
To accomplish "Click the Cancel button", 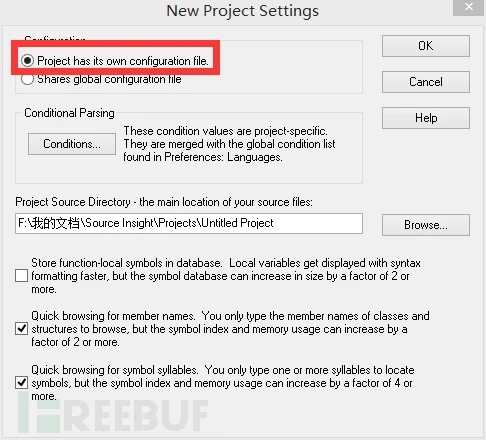I will point(426,82).
